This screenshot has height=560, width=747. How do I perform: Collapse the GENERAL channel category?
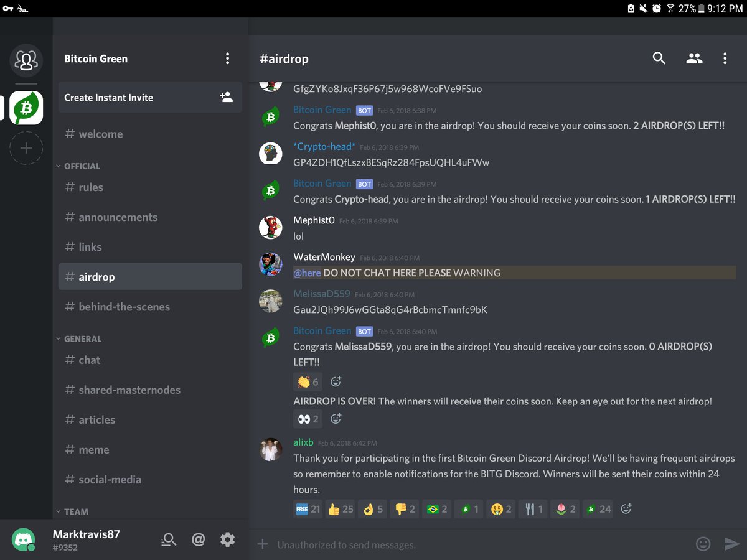[x=78, y=339]
